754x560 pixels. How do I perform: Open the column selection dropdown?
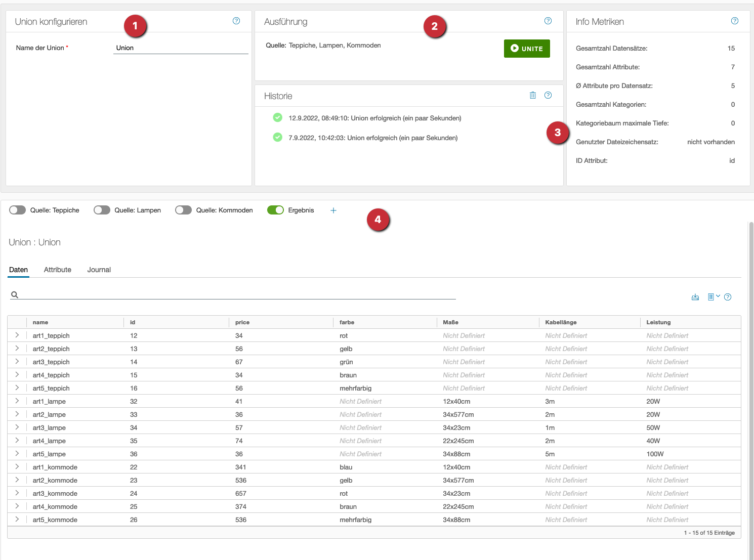pyautogui.click(x=713, y=297)
